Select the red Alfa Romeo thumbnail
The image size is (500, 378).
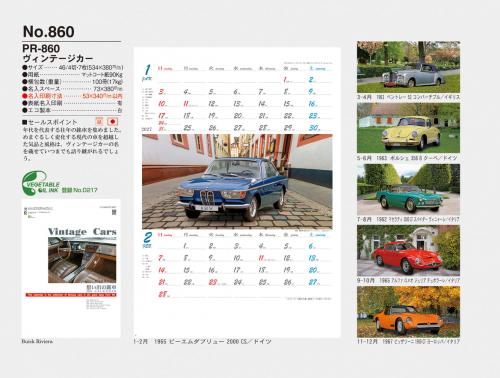click(408, 251)
